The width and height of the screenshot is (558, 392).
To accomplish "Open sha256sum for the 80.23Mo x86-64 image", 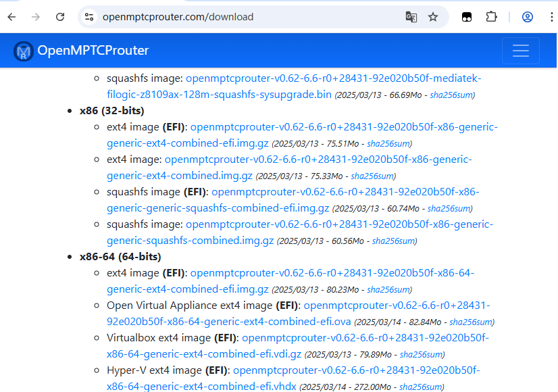I will tap(388, 290).
